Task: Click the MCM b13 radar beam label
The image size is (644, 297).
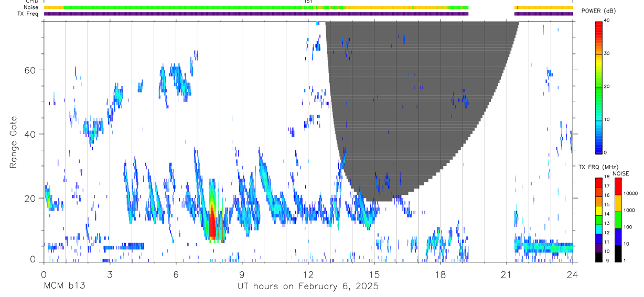Action: [65, 286]
